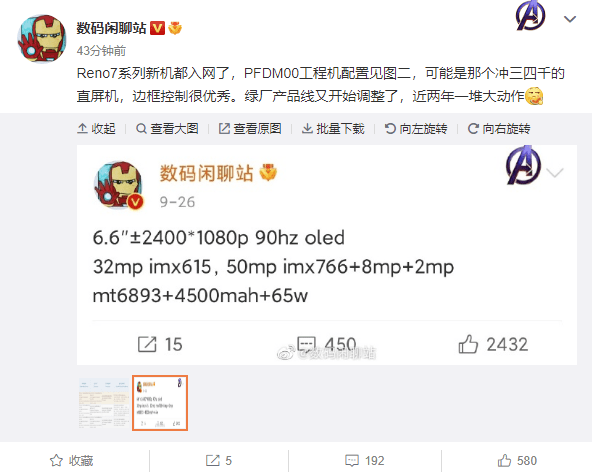Like the post showing 580 likes
Viewport: 592px width, 475px height.
517,461
